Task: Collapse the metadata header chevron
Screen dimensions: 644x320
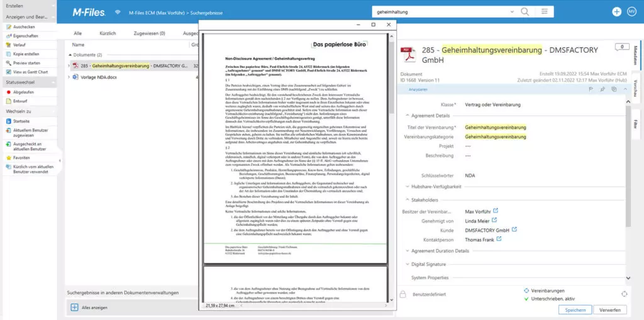Action: click(x=625, y=89)
